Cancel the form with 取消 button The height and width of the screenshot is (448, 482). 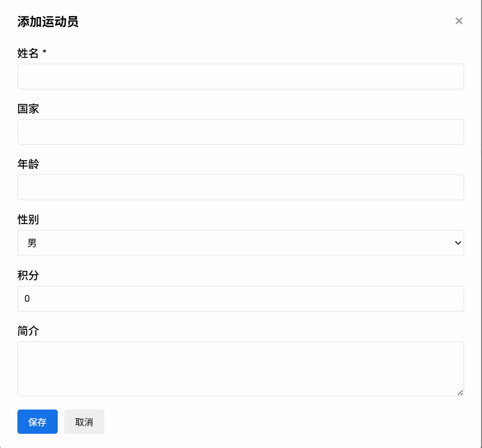[84, 421]
